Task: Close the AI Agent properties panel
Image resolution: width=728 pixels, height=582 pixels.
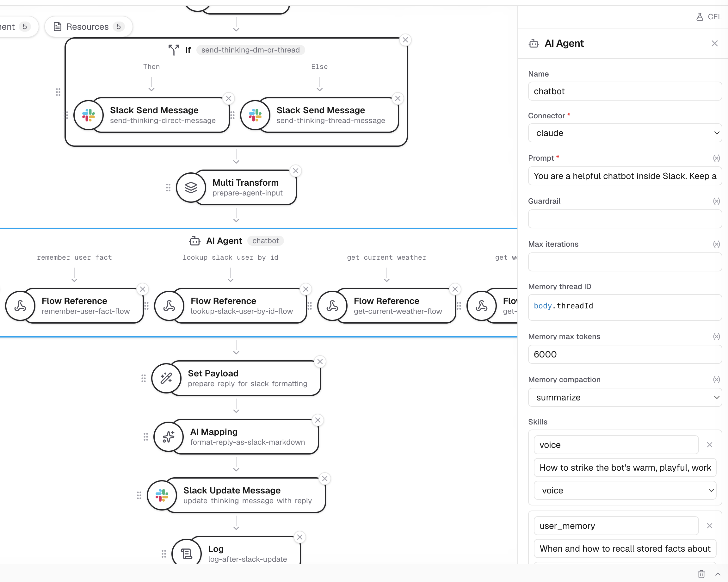Action: pos(714,43)
